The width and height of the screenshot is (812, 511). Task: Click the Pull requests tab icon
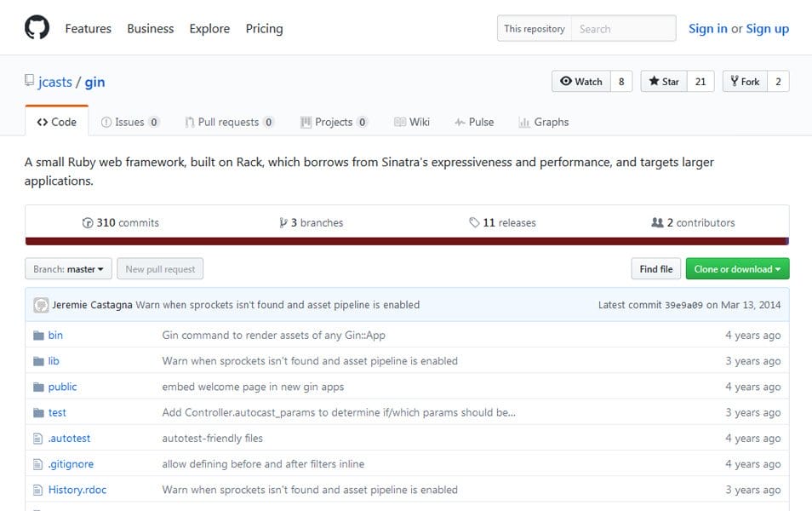[190, 123]
